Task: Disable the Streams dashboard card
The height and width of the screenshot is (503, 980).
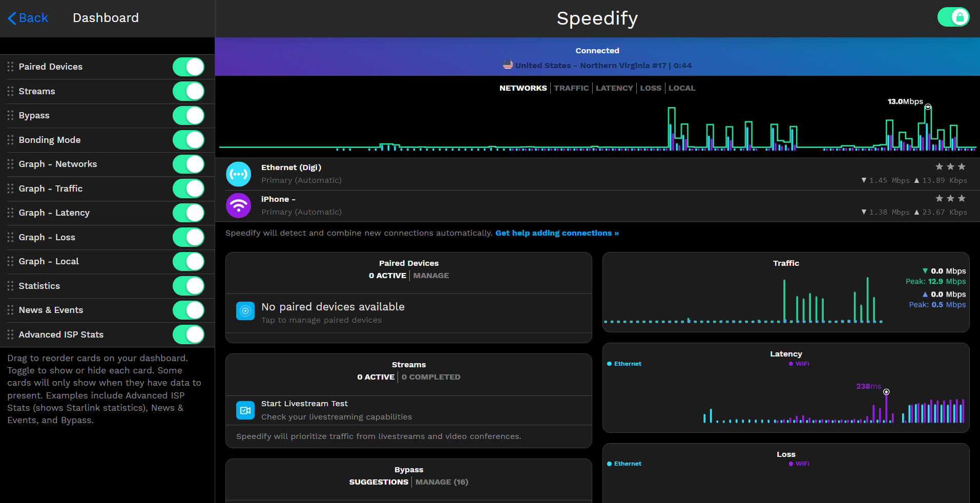Action: click(188, 91)
